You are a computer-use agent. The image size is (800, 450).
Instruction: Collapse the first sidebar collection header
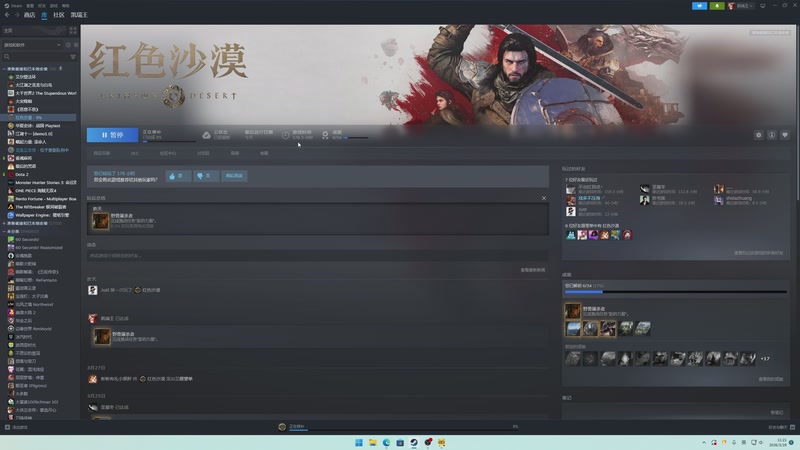click(x=4, y=68)
